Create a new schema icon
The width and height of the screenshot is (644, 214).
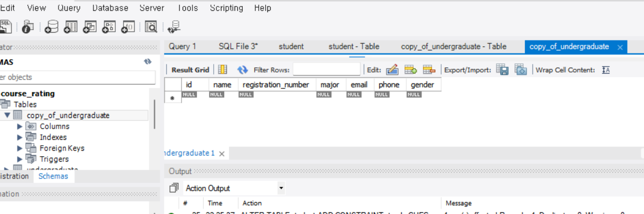point(52,27)
